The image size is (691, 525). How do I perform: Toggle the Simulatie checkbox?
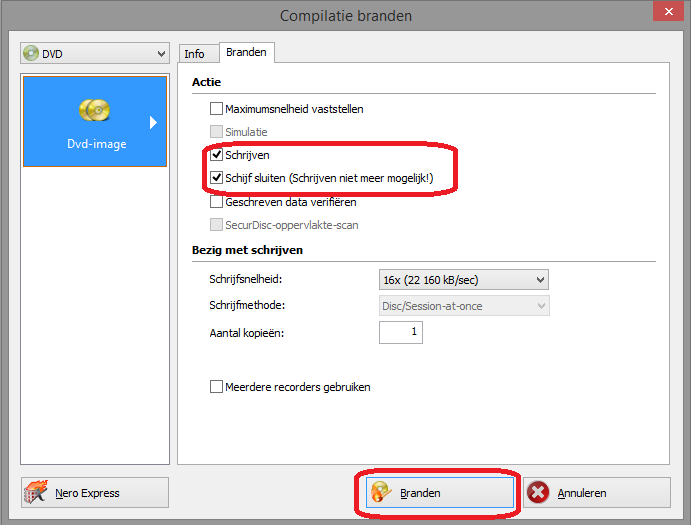click(216, 131)
